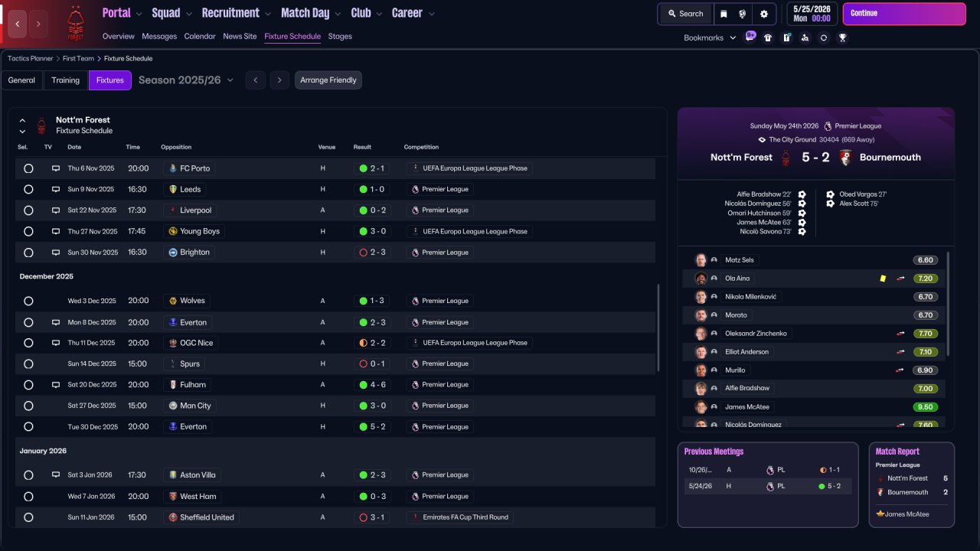
Task: Switch to the Training tab
Action: pyautogui.click(x=66, y=80)
